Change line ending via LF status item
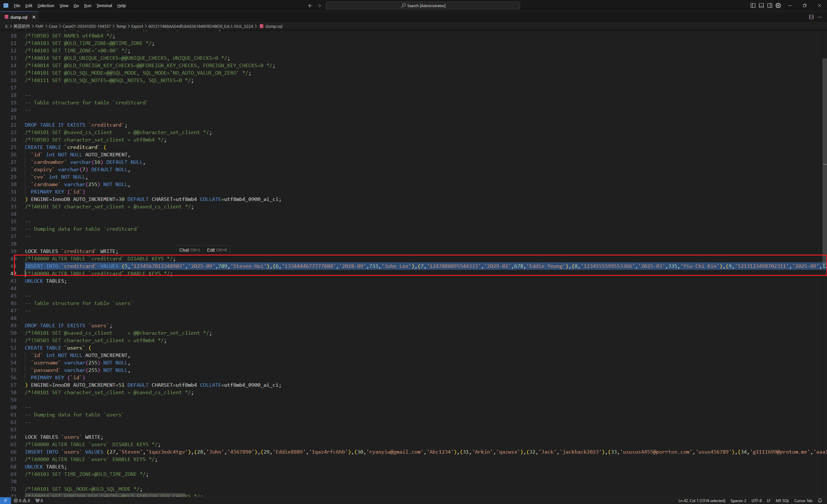827x504 pixels. (769, 500)
